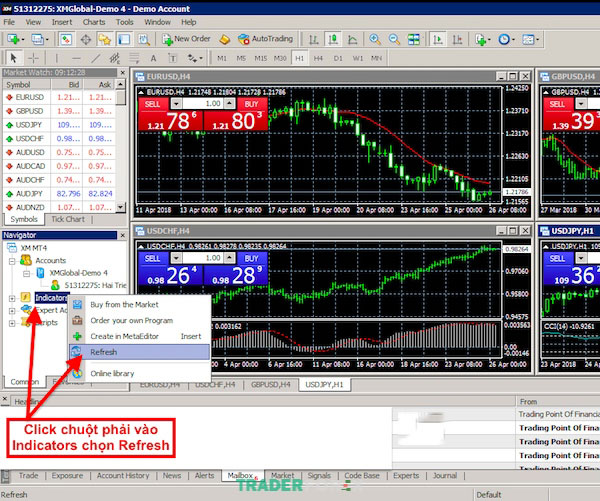Open USDJPY,H1 chart tab
The image size is (600, 501).
coord(324,385)
